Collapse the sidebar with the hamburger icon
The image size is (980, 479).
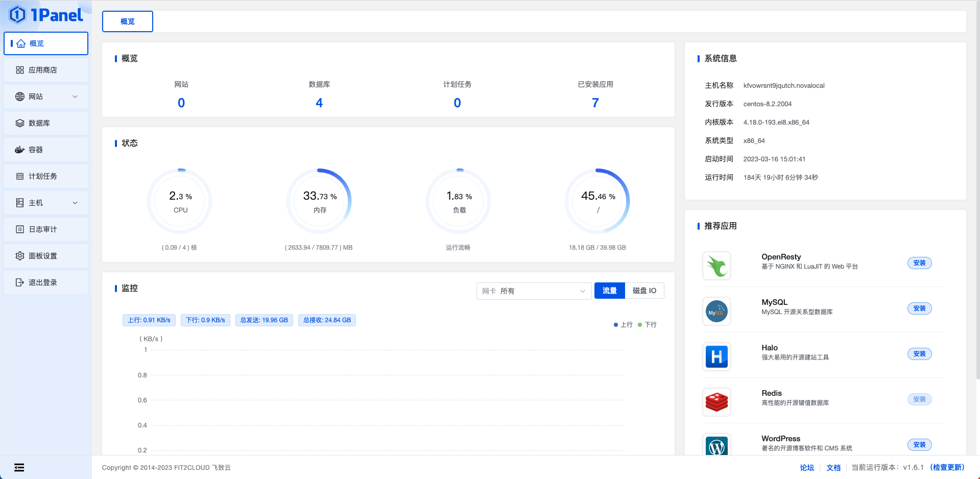pos(19,467)
